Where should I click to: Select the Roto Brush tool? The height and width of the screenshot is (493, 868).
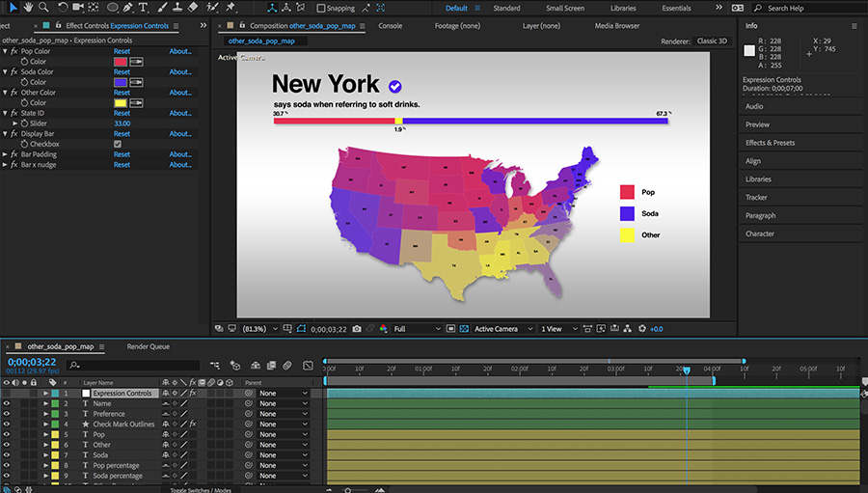[x=212, y=7]
